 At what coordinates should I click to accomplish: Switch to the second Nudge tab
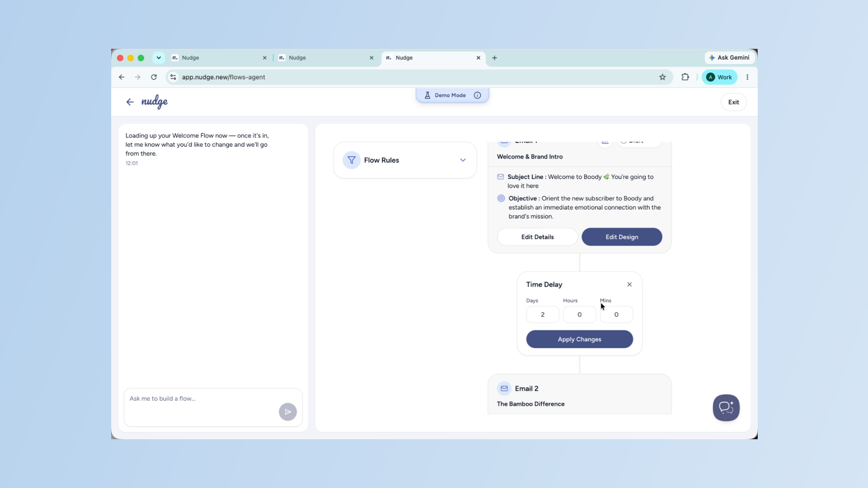[x=326, y=58]
